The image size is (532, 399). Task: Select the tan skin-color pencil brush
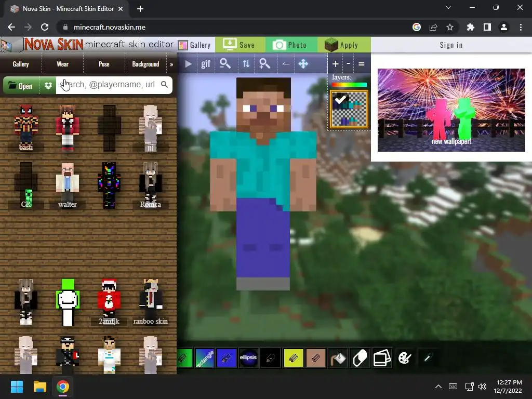[316, 358]
